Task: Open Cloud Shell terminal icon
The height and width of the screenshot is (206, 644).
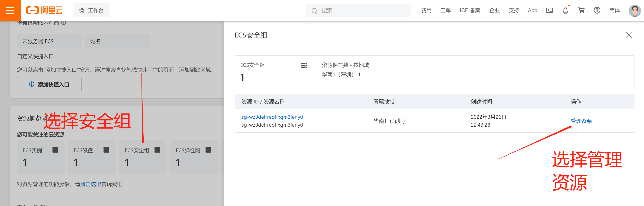Action: [549, 10]
